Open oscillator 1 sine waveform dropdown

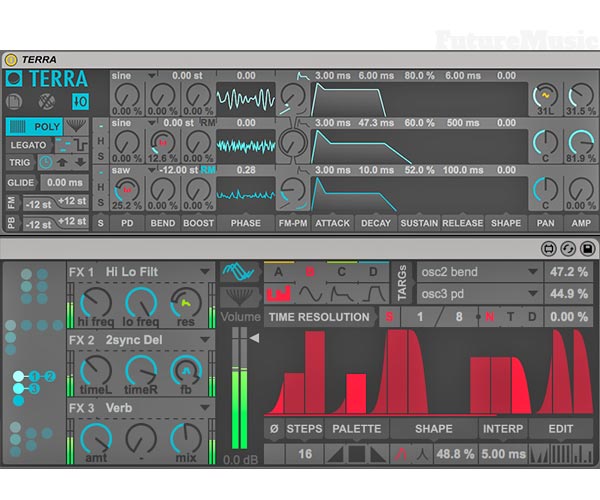tap(133, 76)
